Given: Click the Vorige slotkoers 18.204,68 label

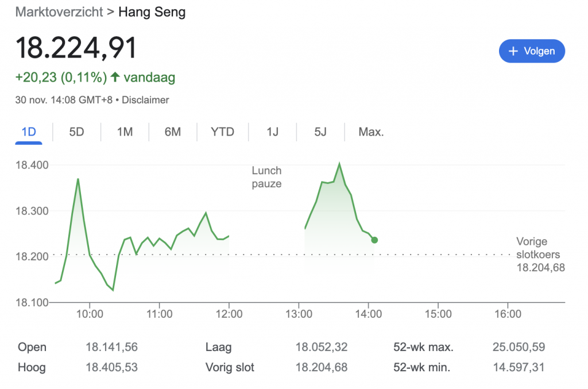Looking at the screenshot, I should 540,254.
